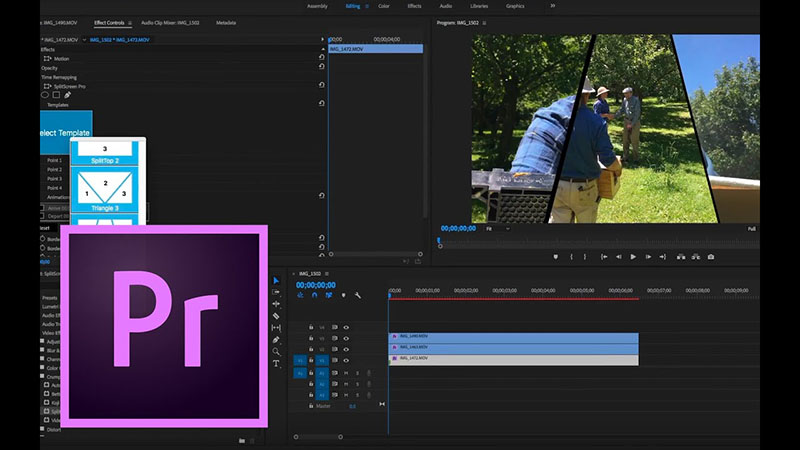Screen dimensions: 800x450
Task: Switch to the Audio workspace
Action: (x=446, y=6)
